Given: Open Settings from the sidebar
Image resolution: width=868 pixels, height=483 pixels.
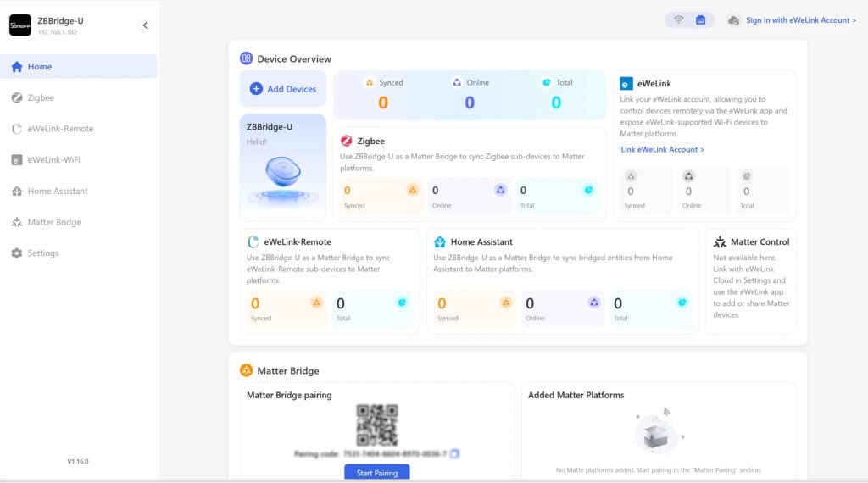Looking at the screenshot, I should [x=79, y=253].
